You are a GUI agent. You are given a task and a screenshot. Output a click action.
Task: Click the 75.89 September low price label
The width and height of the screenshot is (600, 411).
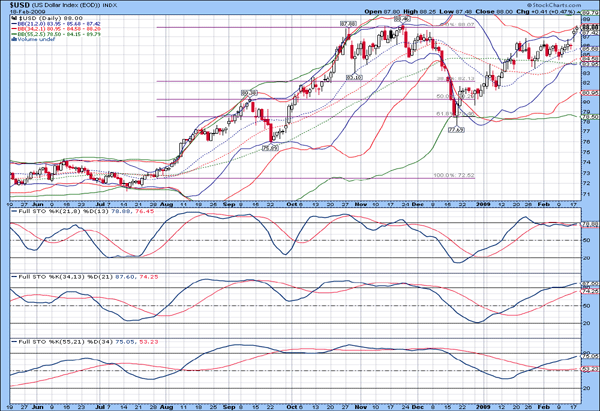(269, 147)
